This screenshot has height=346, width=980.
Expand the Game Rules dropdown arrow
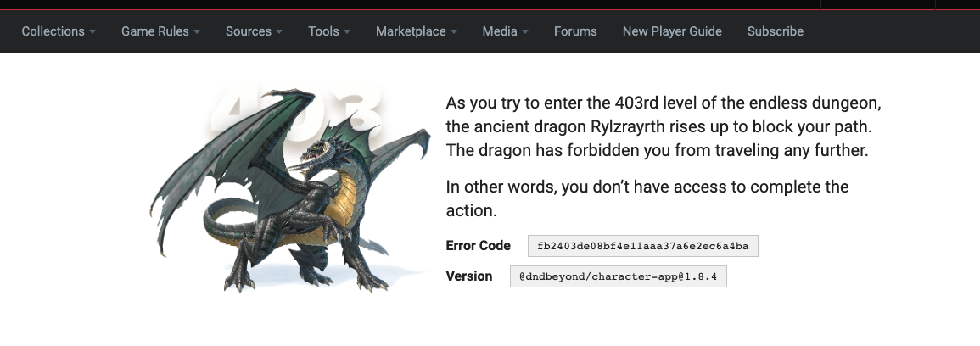(x=197, y=32)
